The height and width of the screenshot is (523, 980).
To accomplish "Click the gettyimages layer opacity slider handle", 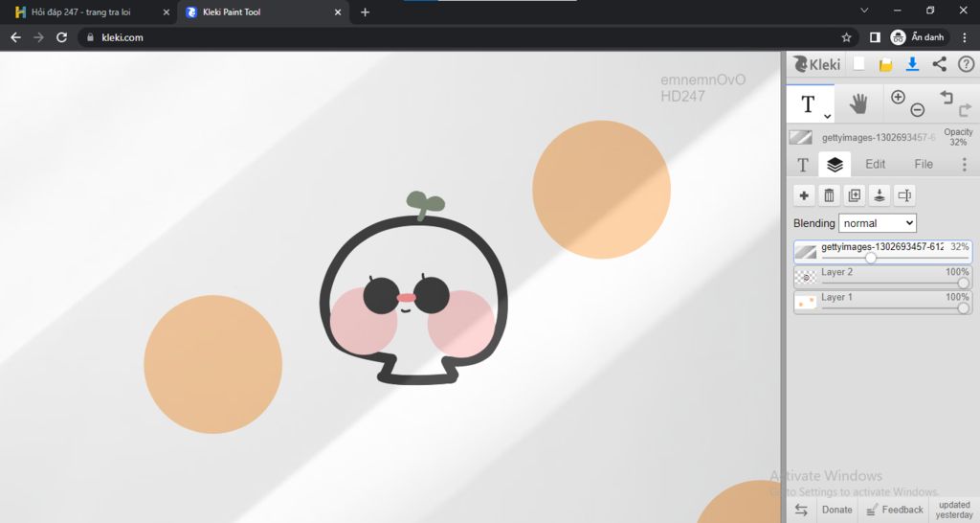I will coord(871,258).
